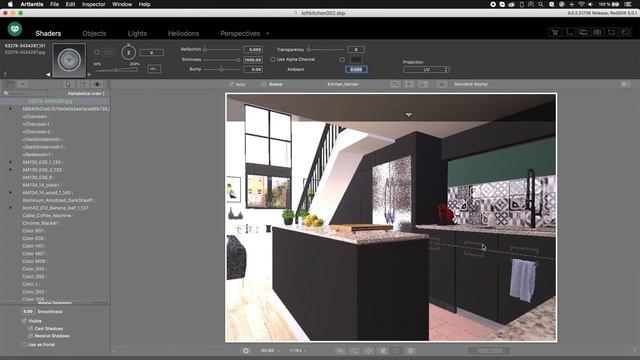Click the Smoothness value field
The width and height of the screenshot is (640, 360).
point(28,311)
